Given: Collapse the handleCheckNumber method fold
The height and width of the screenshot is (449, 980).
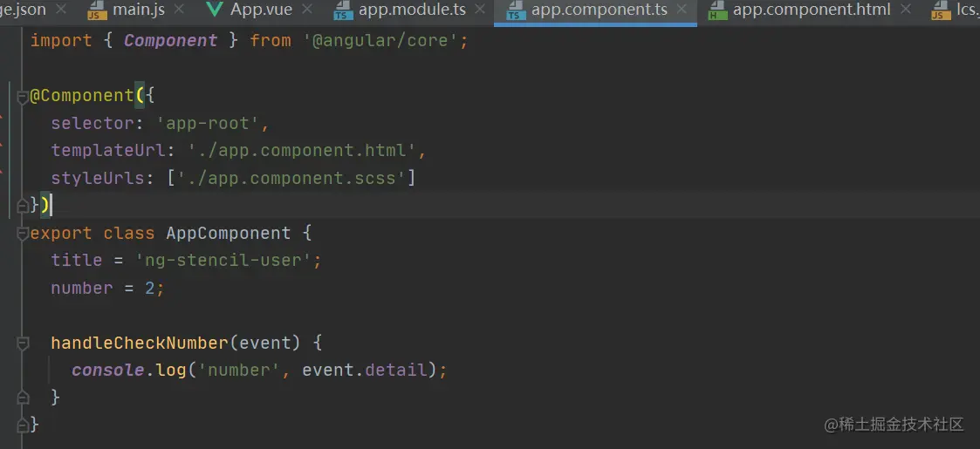Looking at the screenshot, I should pyautogui.click(x=23, y=344).
